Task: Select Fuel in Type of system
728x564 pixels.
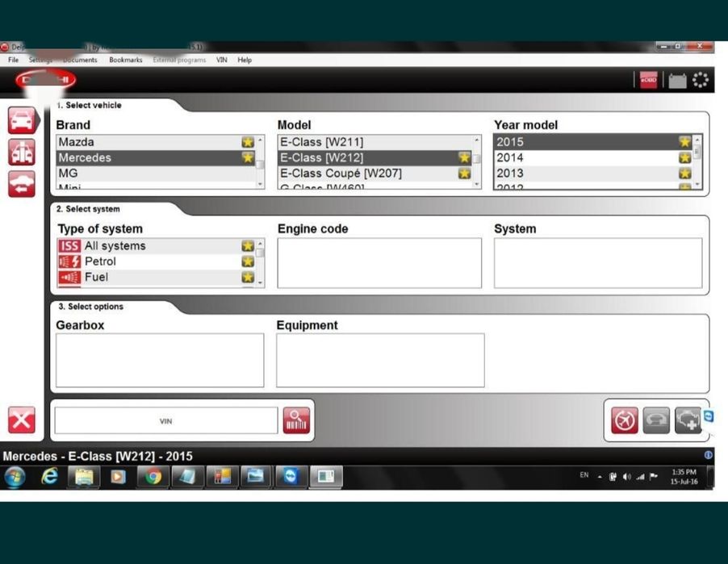Action: [156, 277]
